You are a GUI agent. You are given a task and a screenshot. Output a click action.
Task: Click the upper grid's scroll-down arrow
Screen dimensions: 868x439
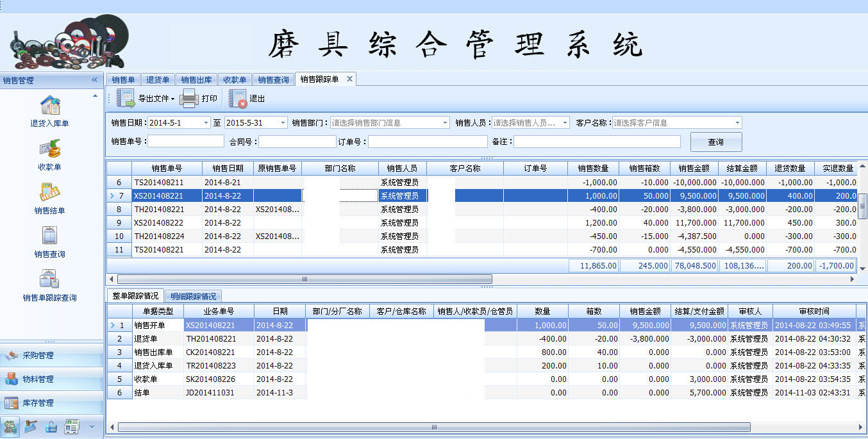pyautogui.click(x=863, y=269)
